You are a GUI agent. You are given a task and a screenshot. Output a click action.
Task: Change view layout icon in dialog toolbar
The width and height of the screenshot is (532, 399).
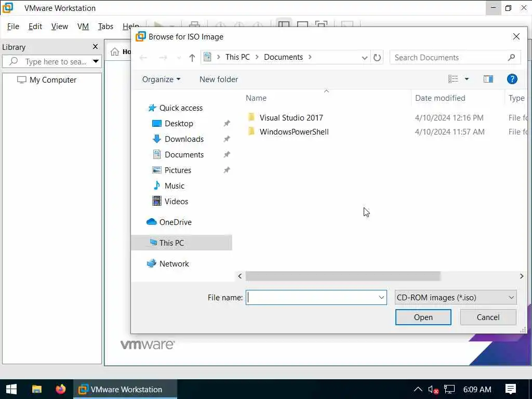click(x=453, y=79)
